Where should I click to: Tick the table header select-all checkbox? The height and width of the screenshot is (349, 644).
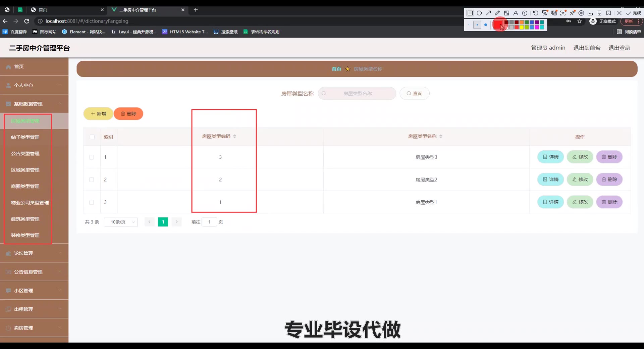(92, 137)
